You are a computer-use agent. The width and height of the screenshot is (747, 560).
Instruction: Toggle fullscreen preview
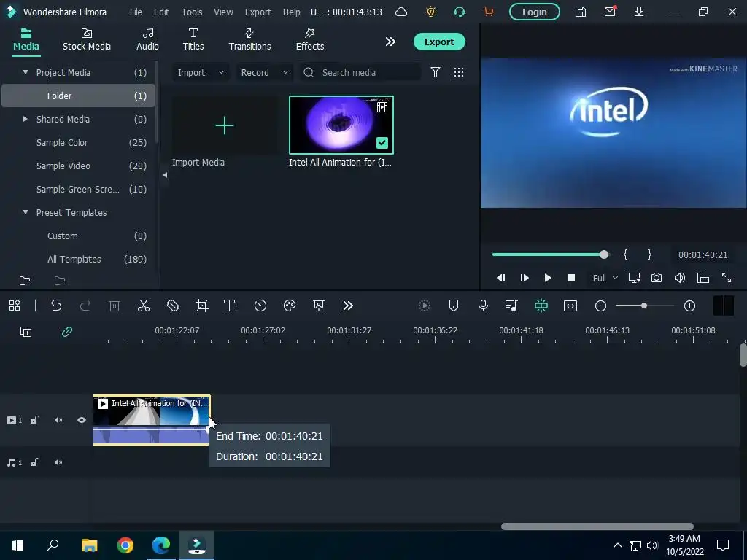(x=727, y=278)
